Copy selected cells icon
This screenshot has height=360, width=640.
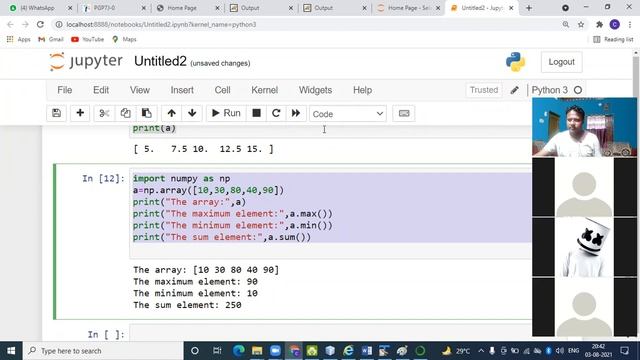125,113
